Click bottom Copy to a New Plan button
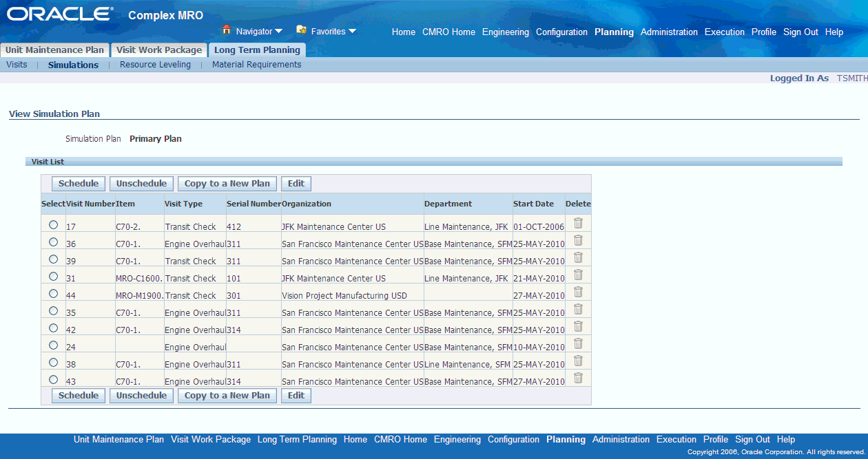This screenshot has width=868, height=459. click(227, 396)
